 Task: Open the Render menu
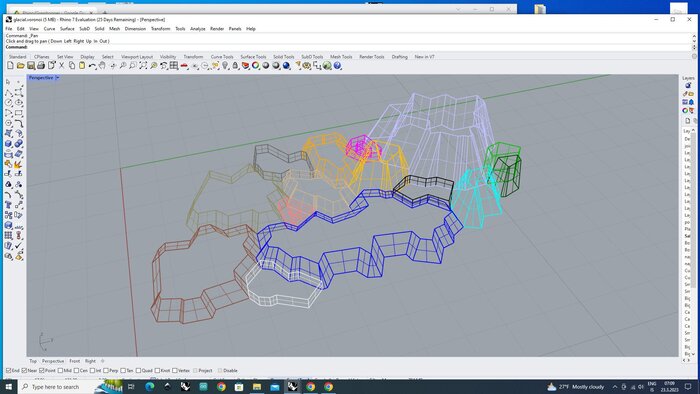pyautogui.click(x=217, y=29)
